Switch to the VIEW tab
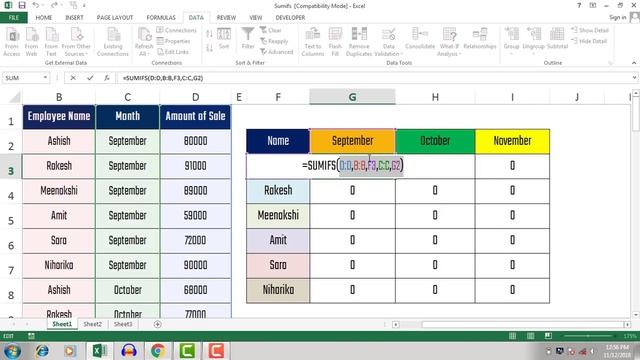 point(256,18)
